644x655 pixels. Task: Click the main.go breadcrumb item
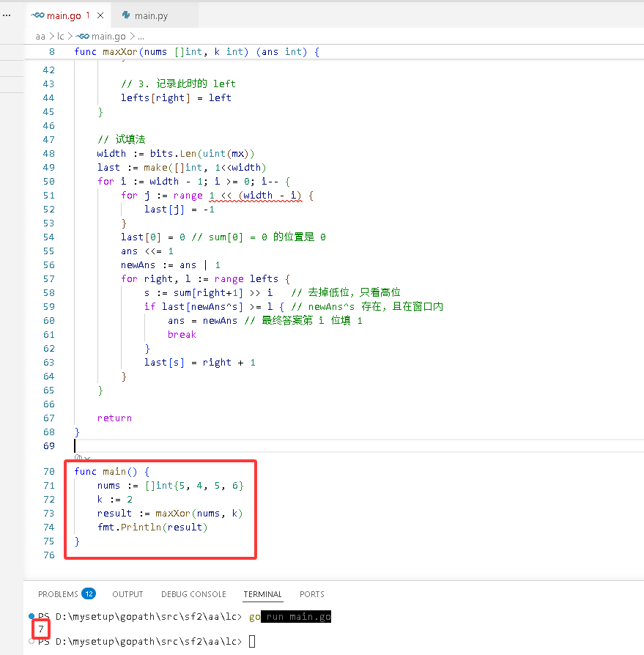pyautogui.click(x=101, y=37)
